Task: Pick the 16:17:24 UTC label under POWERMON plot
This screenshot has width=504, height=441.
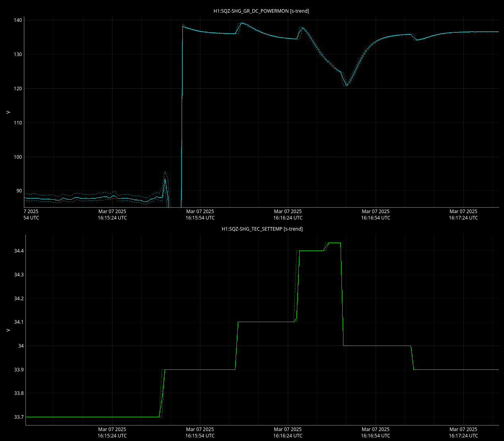Action: (463, 218)
